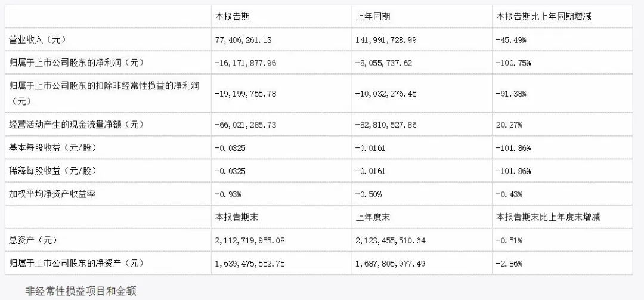Select the 加权平均净资产收益率 row label
This screenshot has width=644, height=300.
(52, 194)
